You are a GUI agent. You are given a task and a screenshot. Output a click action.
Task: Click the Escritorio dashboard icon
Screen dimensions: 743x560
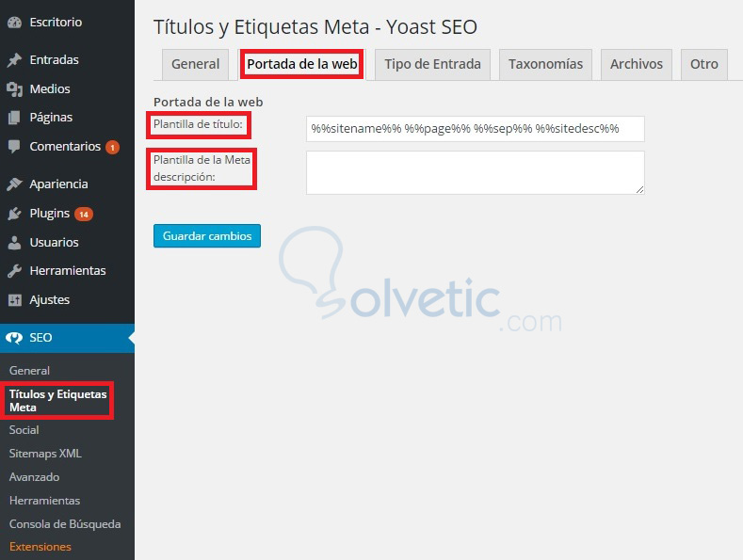(15, 23)
